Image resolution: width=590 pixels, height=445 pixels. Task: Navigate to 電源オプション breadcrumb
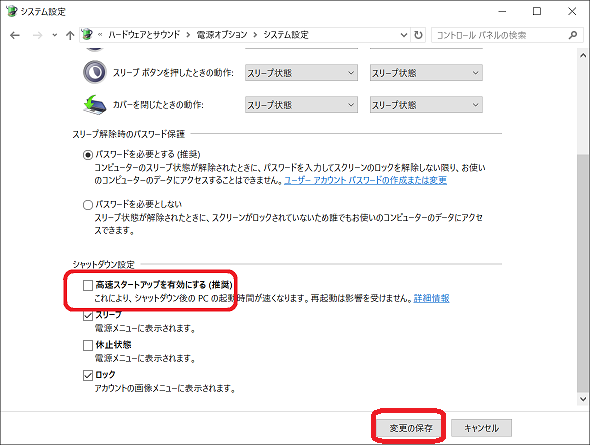pos(222,35)
